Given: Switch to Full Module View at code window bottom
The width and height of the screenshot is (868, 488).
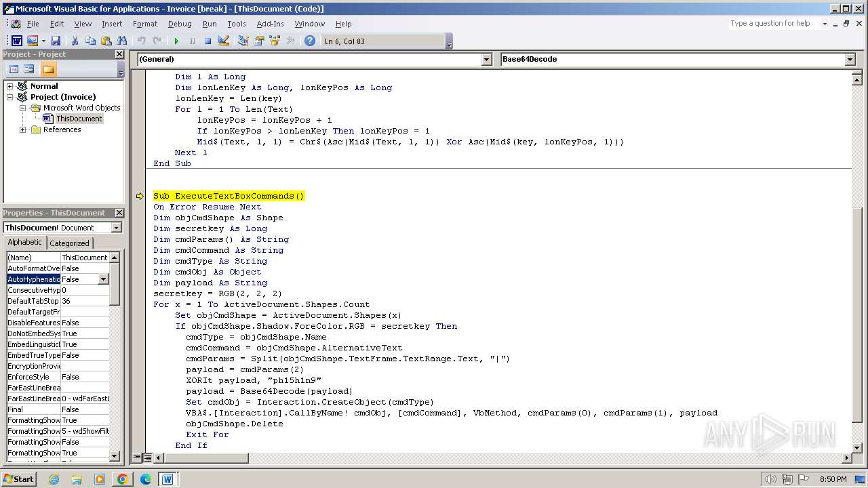Looking at the screenshot, I should pyautogui.click(x=146, y=458).
